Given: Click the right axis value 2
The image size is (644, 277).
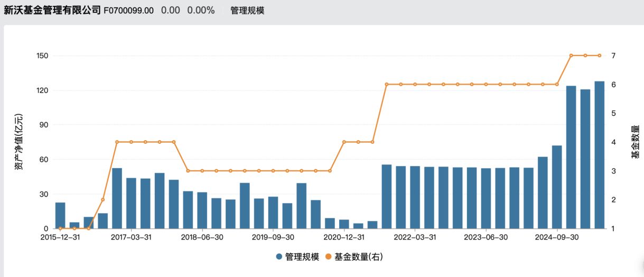Looking at the screenshot, I should click(x=613, y=200).
